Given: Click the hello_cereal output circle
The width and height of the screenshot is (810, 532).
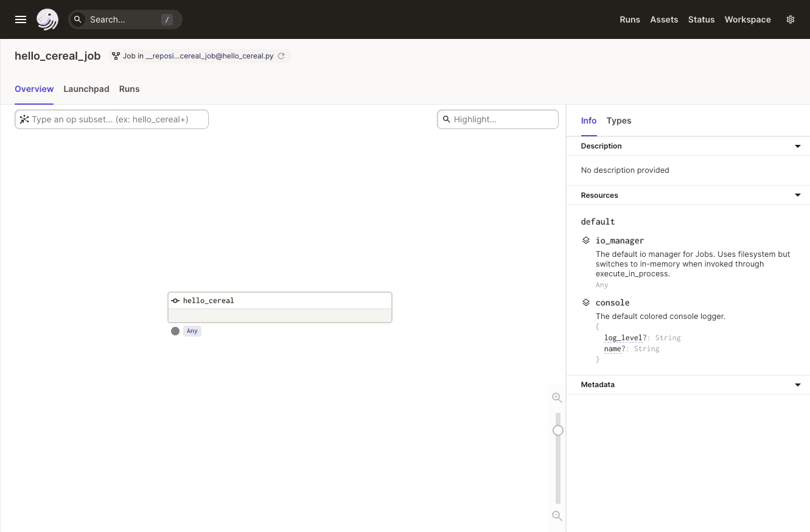Looking at the screenshot, I should coord(175,331).
